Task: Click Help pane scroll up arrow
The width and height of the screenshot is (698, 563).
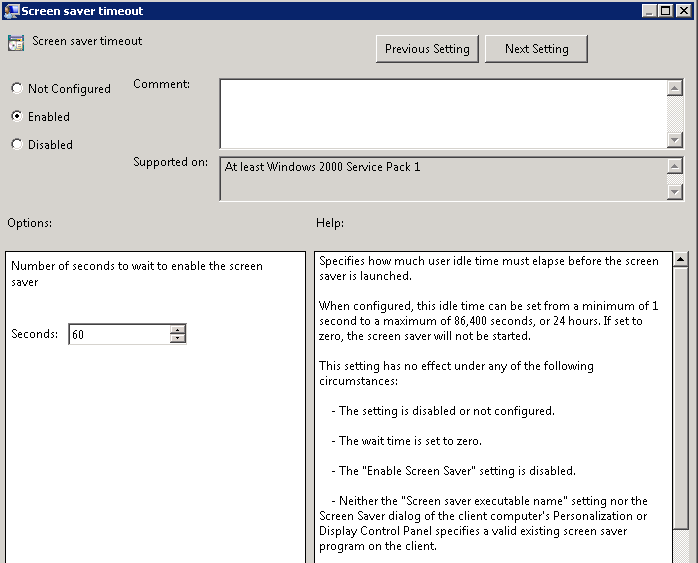Action: [681, 259]
